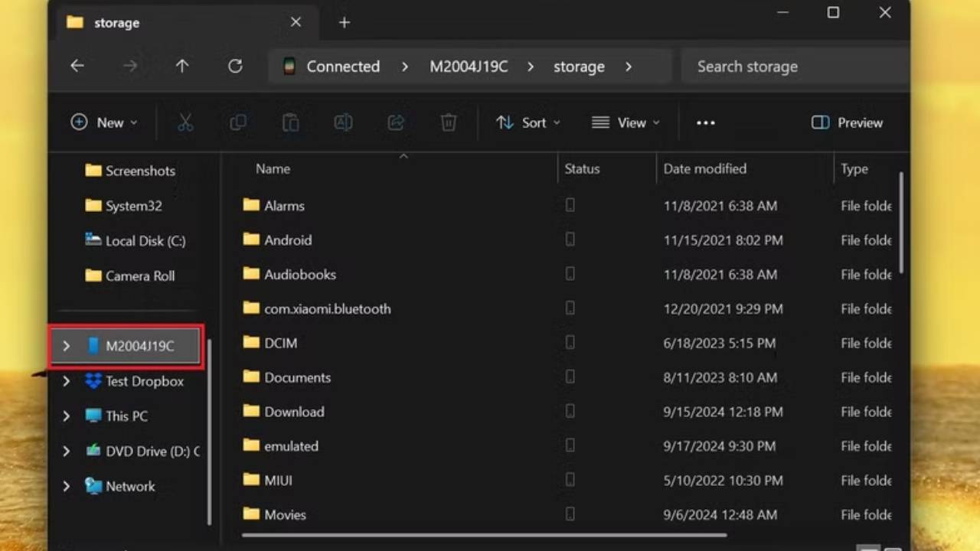Expand the Network tree node

67,486
